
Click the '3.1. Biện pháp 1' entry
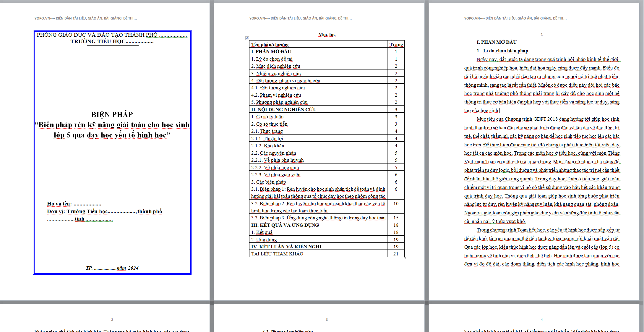pos(318,192)
